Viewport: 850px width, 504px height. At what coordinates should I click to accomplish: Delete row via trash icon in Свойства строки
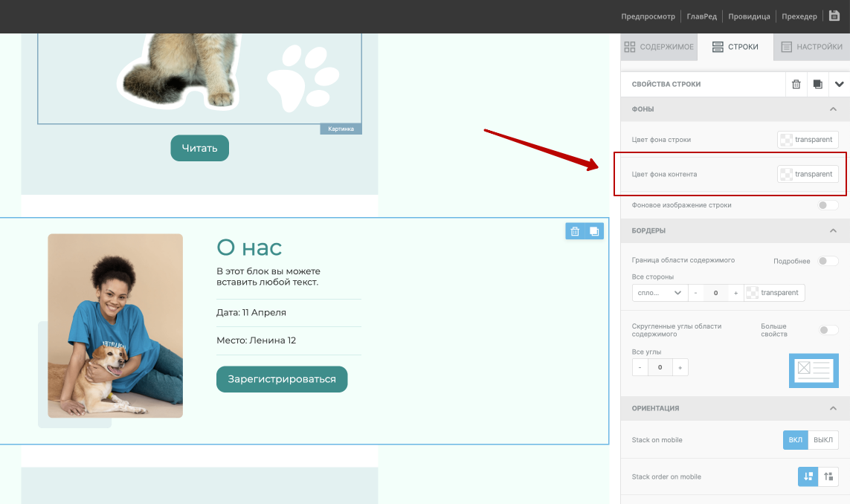pos(796,85)
